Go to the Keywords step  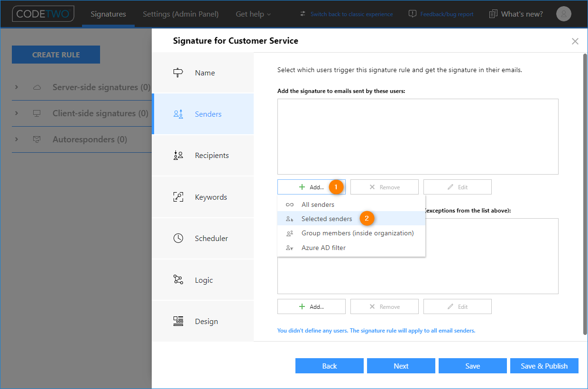pos(203,197)
